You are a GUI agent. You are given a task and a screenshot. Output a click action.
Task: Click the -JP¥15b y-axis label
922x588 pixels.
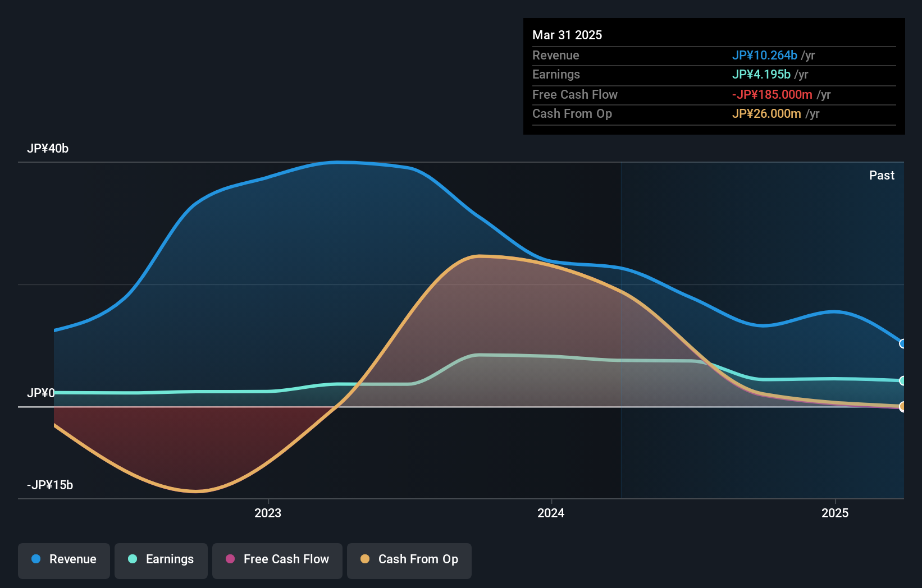tap(50, 485)
